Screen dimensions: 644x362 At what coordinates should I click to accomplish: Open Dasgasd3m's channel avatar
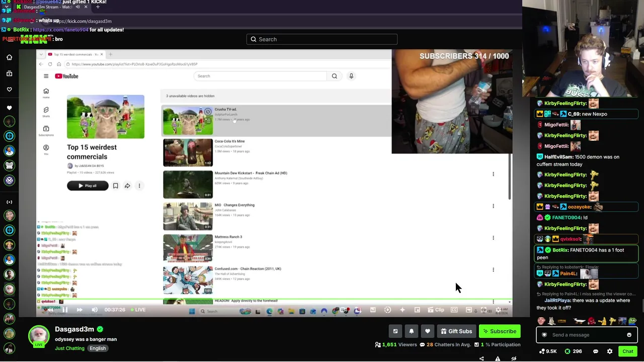point(39,336)
